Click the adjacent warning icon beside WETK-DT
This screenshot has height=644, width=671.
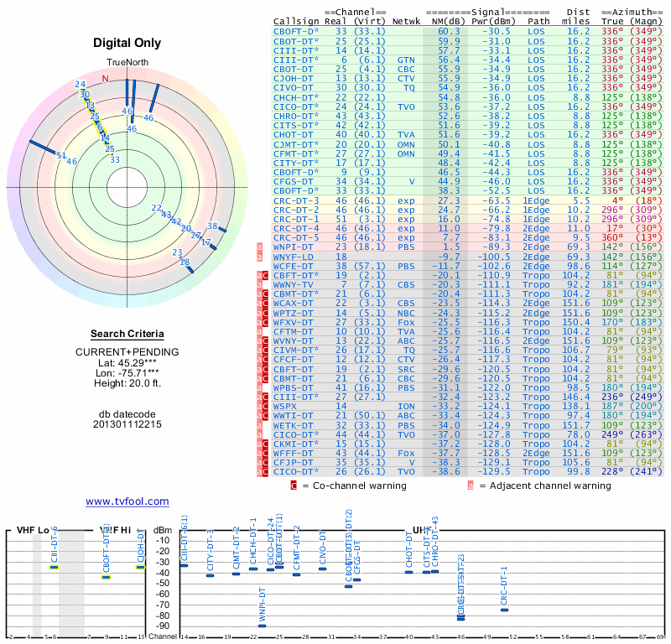click(259, 425)
